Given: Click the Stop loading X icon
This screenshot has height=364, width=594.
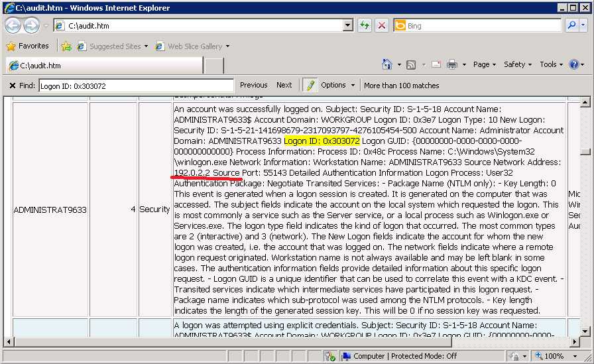Looking at the screenshot, I should tap(382, 26).
